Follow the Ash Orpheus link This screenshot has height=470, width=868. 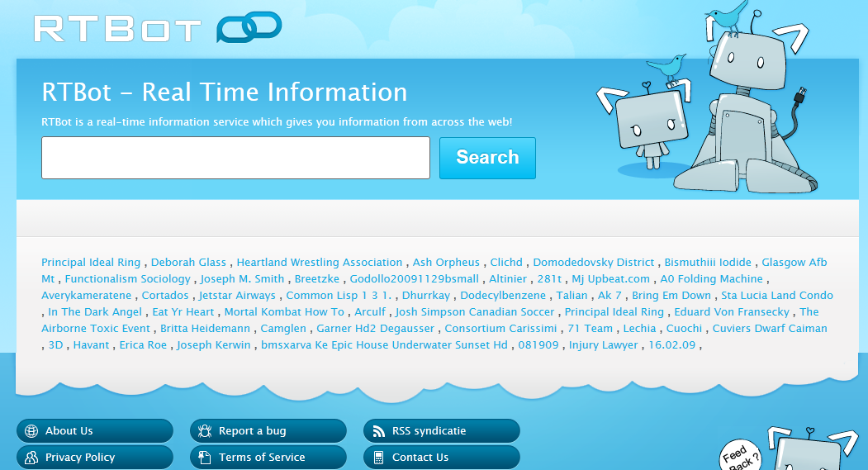click(x=446, y=263)
